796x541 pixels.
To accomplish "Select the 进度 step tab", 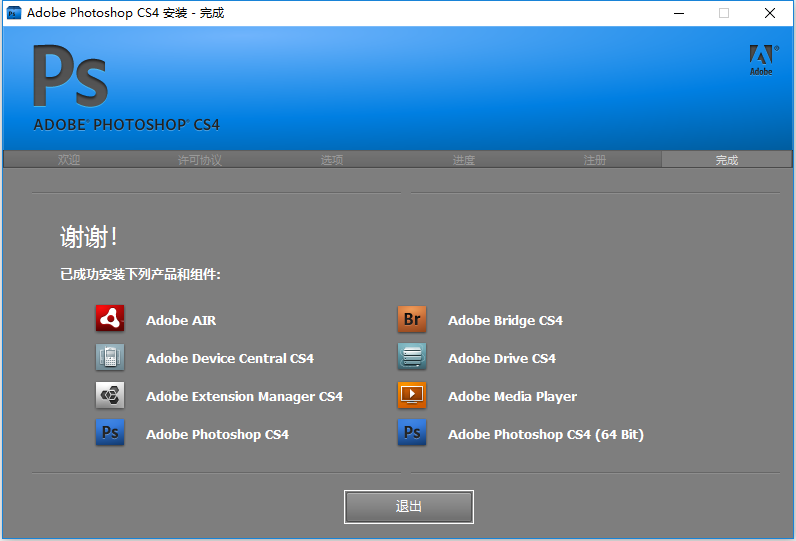I will pyautogui.click(x=463, y=160).
